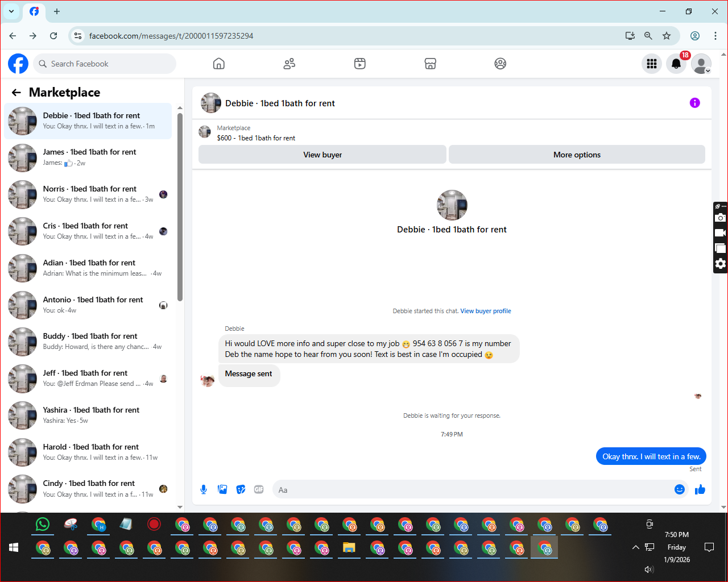This screenshot has width=728, height=582.
Task: Click the browser address bar URL
Action: (171, 36)
